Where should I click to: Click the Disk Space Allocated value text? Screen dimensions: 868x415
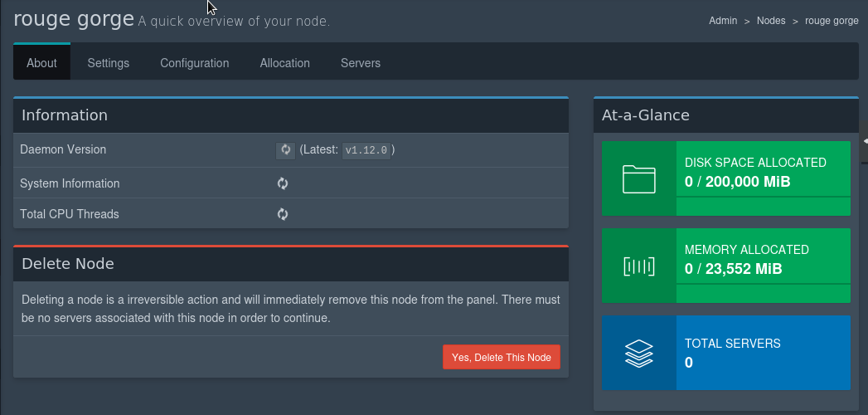737,182
